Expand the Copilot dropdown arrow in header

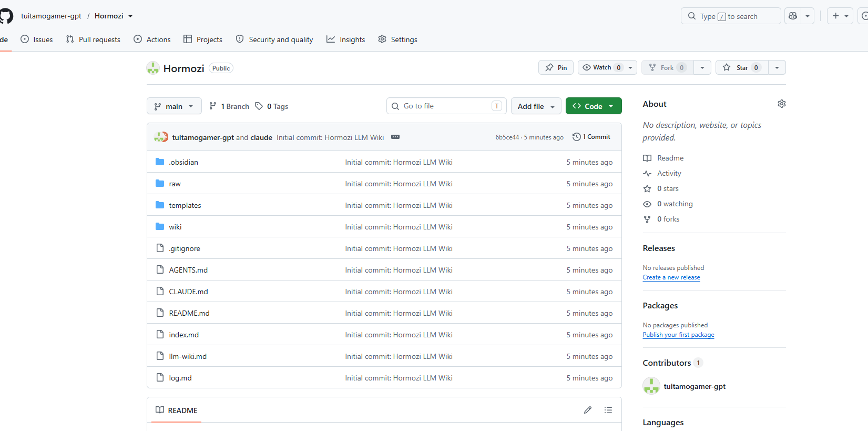coord(808,16)
